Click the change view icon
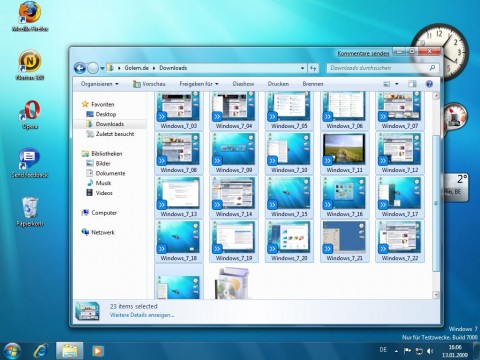The height and width of the screenshot is (360, 480). (387, 84)
